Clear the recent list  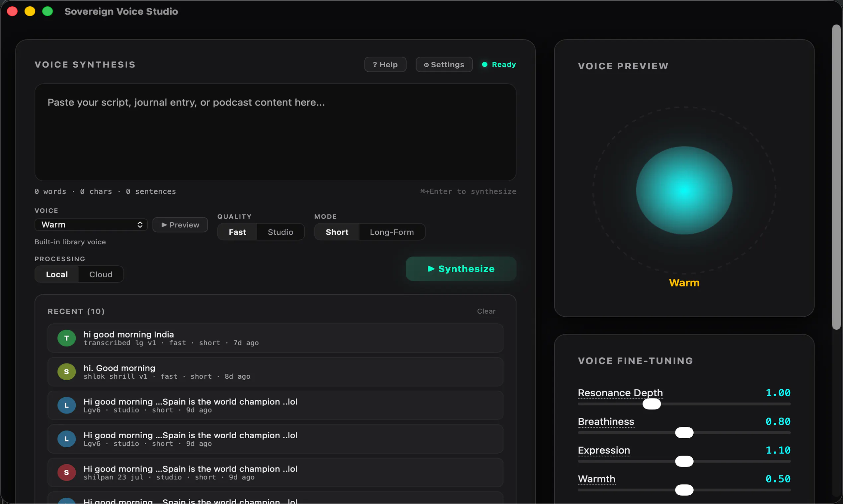(486, 311)
